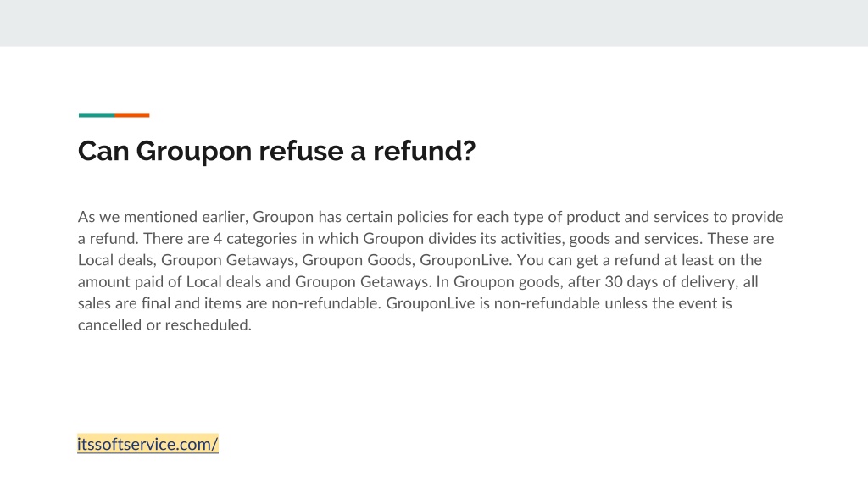
Task: Click the gray header band at the top
Action: (x=434, y=23)
